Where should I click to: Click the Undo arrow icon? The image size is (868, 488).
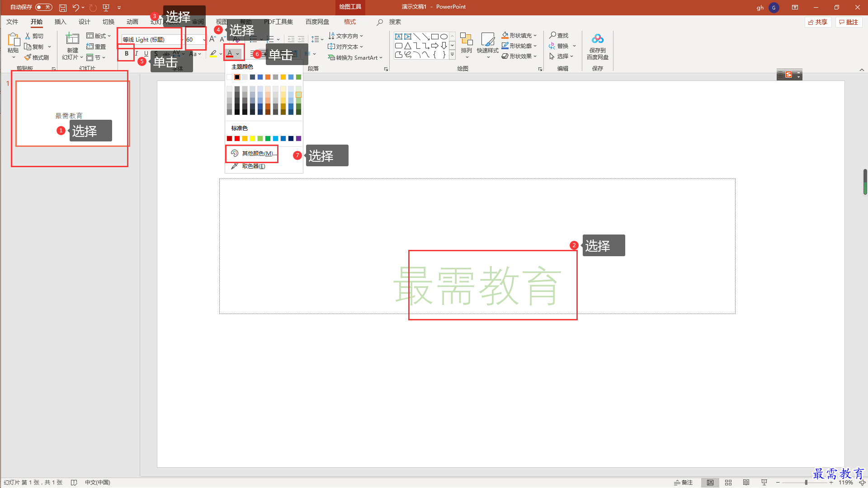75,8
